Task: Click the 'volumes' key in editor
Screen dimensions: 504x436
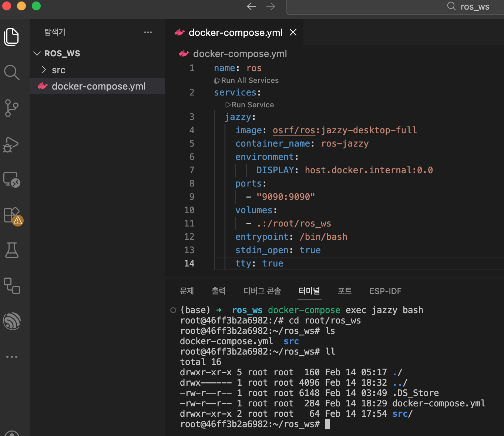Action: 254,210
